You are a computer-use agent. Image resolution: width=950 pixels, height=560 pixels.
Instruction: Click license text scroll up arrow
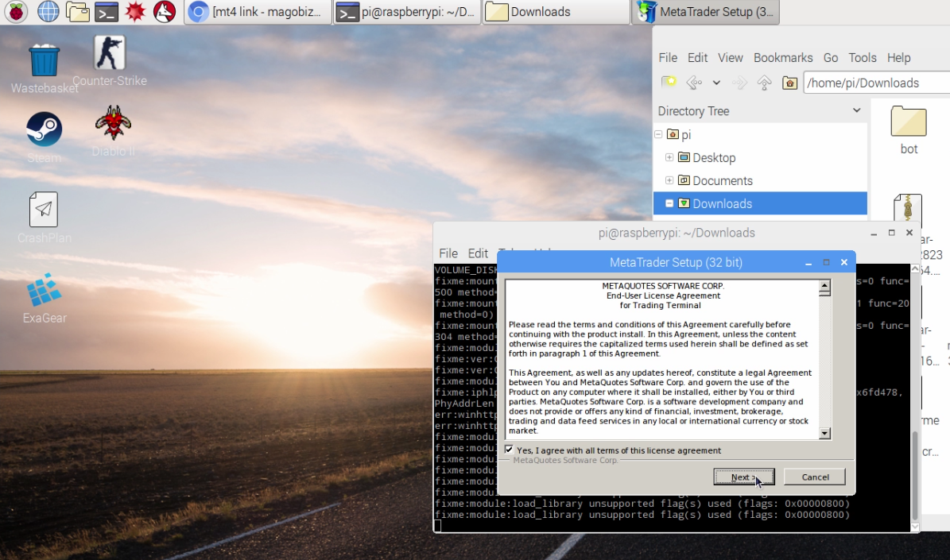click(x=824, y=285)
